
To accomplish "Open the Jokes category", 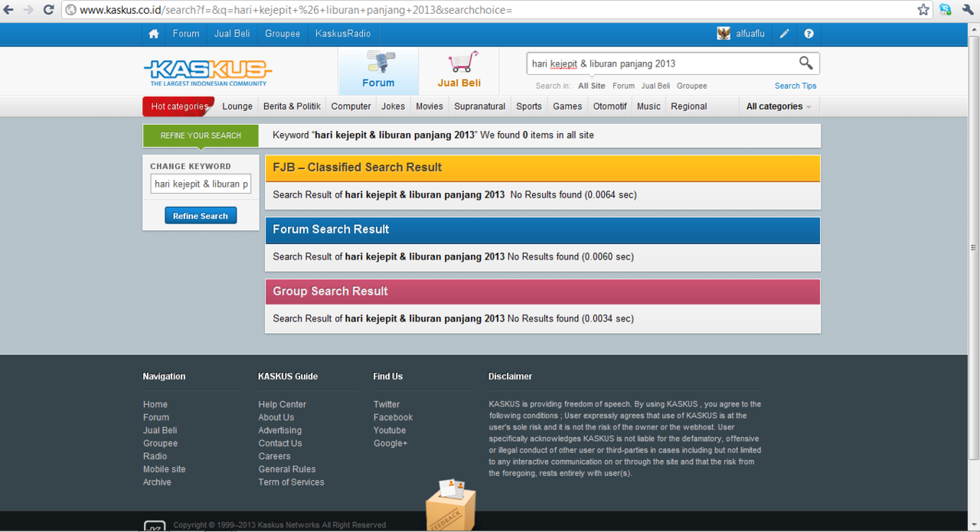I will [394, 106].
